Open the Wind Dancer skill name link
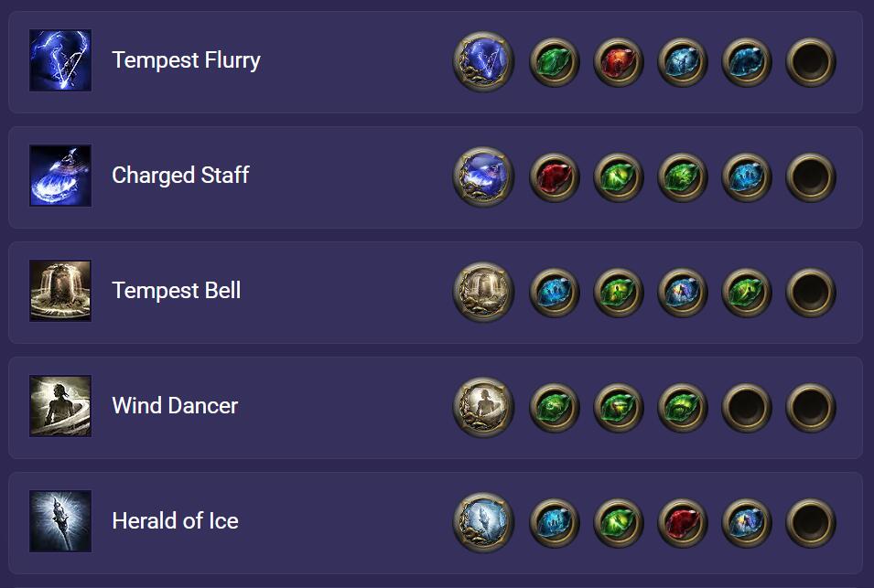The image size is (874, 588). click(x=175, y=405)
